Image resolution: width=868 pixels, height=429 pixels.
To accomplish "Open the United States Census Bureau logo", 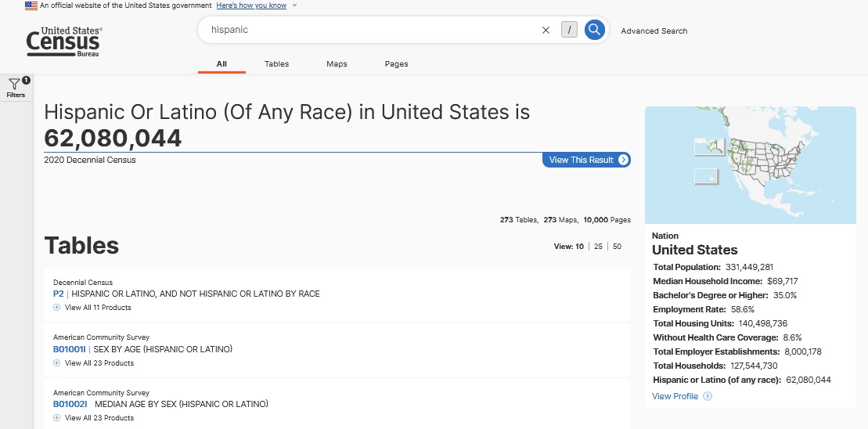I will coord(64,41).
